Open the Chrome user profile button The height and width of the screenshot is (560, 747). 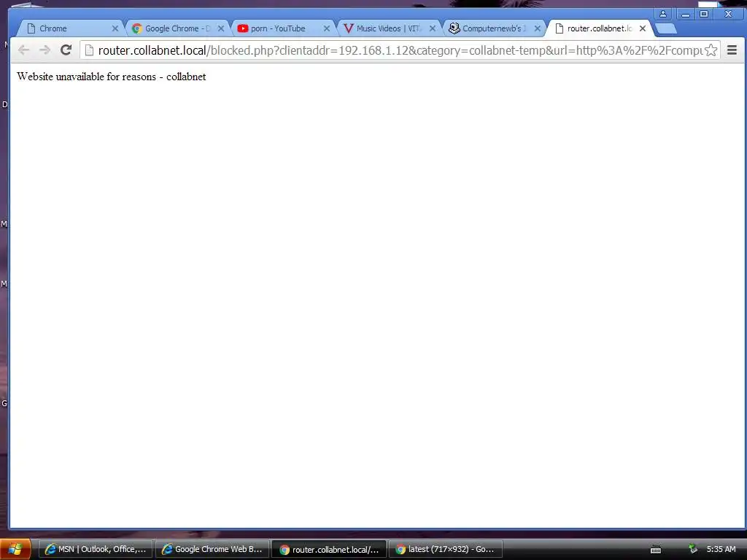[662, 15]
